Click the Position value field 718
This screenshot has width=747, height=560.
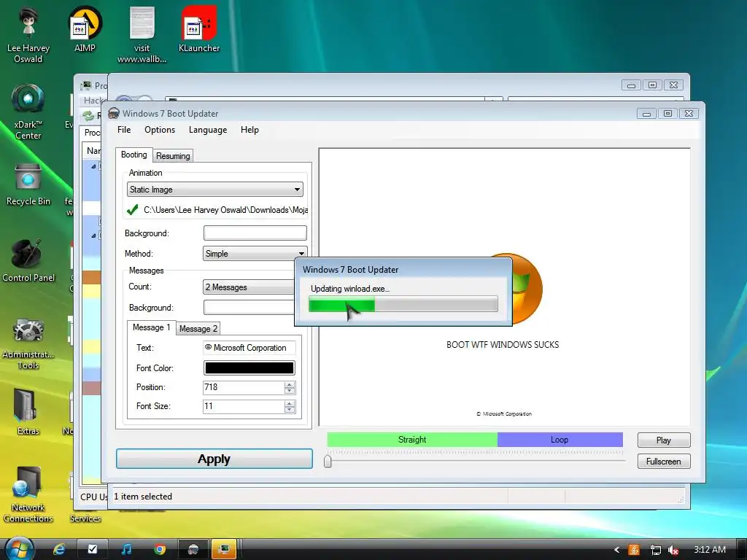244,387
